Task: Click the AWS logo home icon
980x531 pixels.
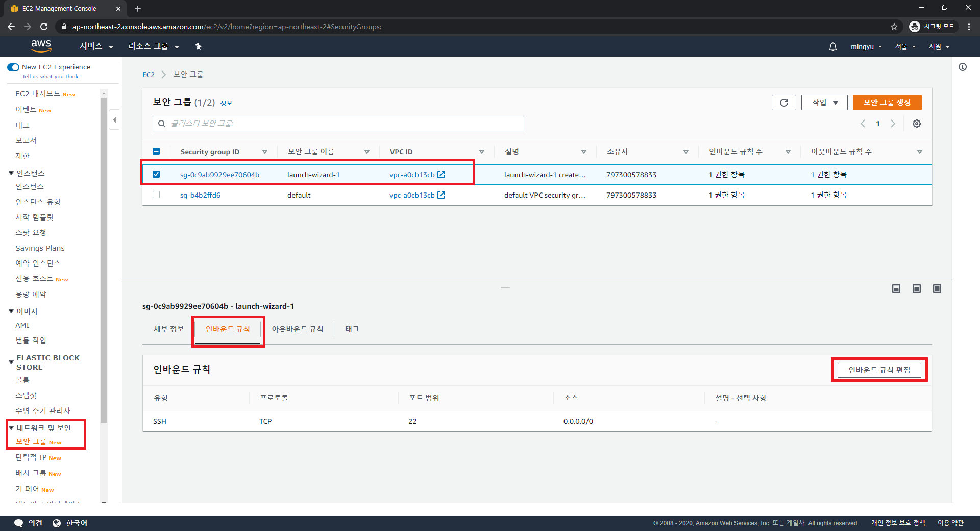Action: click(41, 46)
